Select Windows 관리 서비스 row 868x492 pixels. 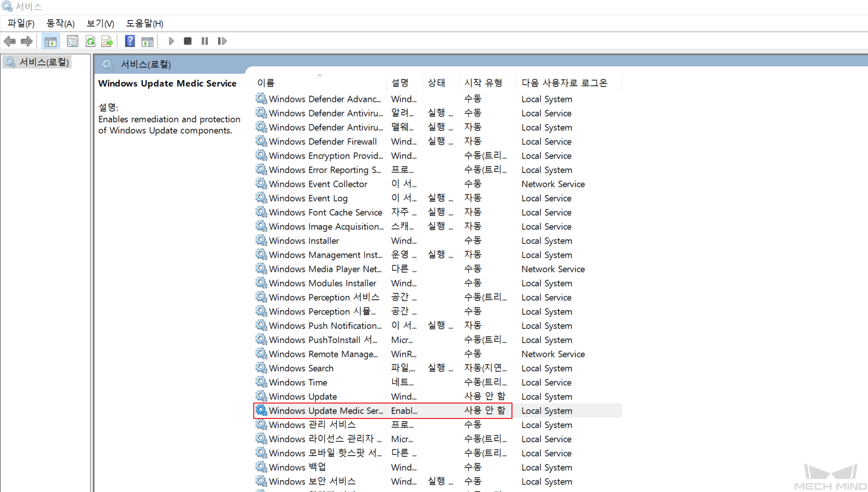click(437, 424)
